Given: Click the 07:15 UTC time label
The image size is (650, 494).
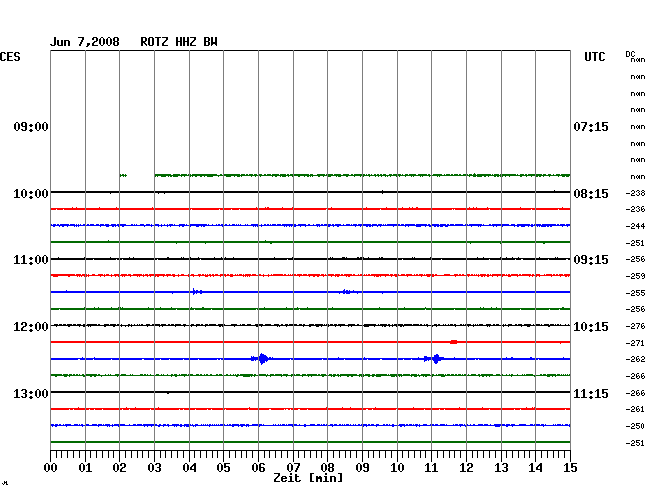Looking at the screenshot, I should tap(591, 126).
